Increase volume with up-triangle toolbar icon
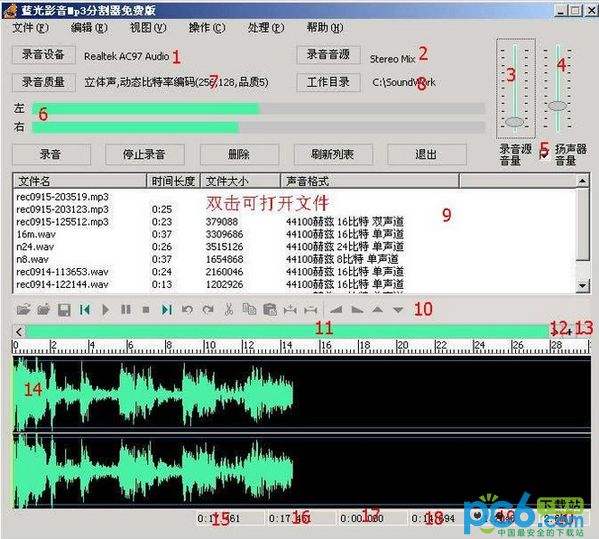Screen dimensions: 599x539 tap(377, 309)
